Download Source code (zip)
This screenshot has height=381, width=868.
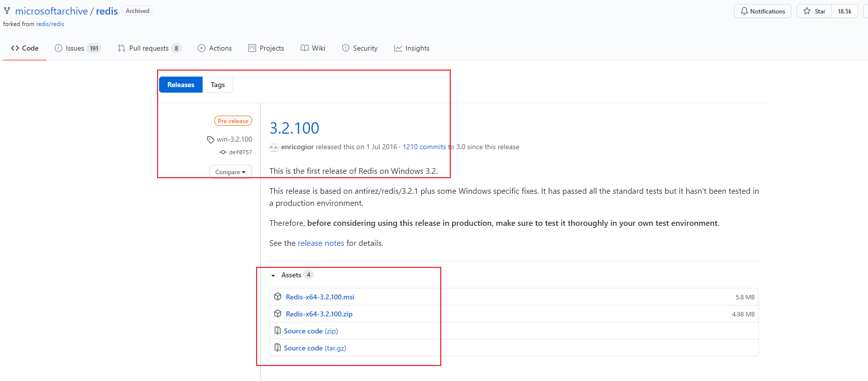[311, 331]
